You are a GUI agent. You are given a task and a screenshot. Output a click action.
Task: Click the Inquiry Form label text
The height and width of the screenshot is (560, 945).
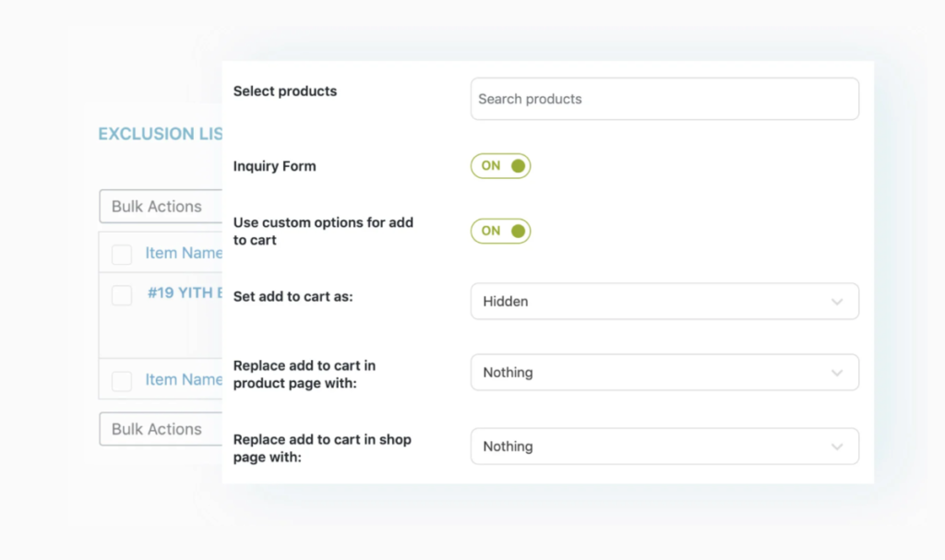pyautogui.click(x=274, y=166)
